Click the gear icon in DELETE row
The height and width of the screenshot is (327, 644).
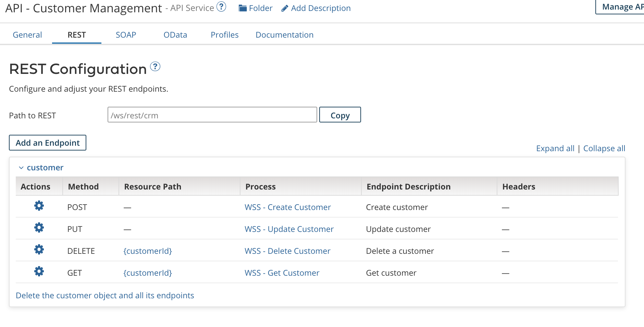pyautogui.click(x=39, y=250)
